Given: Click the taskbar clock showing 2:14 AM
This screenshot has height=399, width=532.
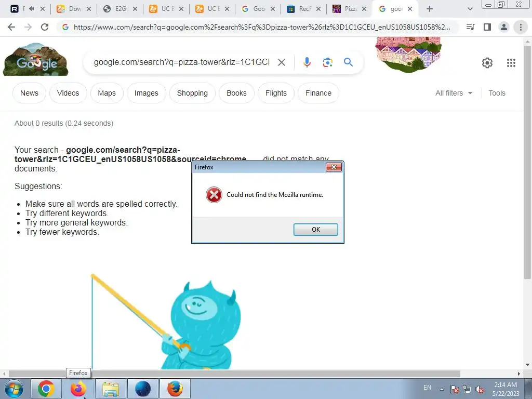Looking at the screenshot, I should (x=506, y=389).
